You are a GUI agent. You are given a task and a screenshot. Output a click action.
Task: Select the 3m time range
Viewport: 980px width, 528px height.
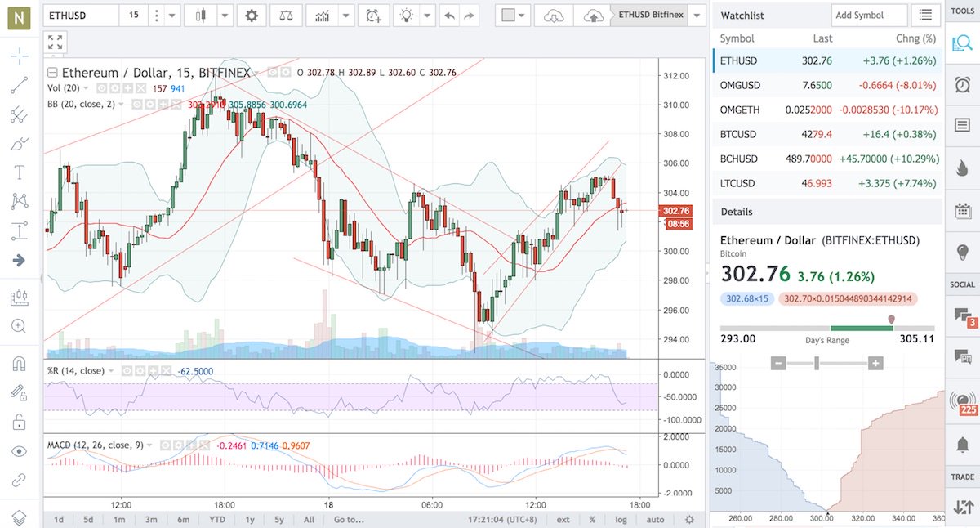[x=151, y=519]
